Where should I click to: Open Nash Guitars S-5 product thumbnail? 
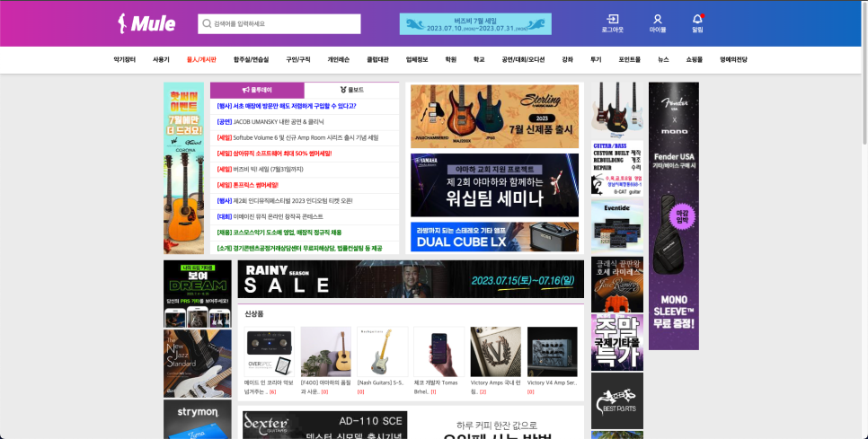(x=383, y=352)
